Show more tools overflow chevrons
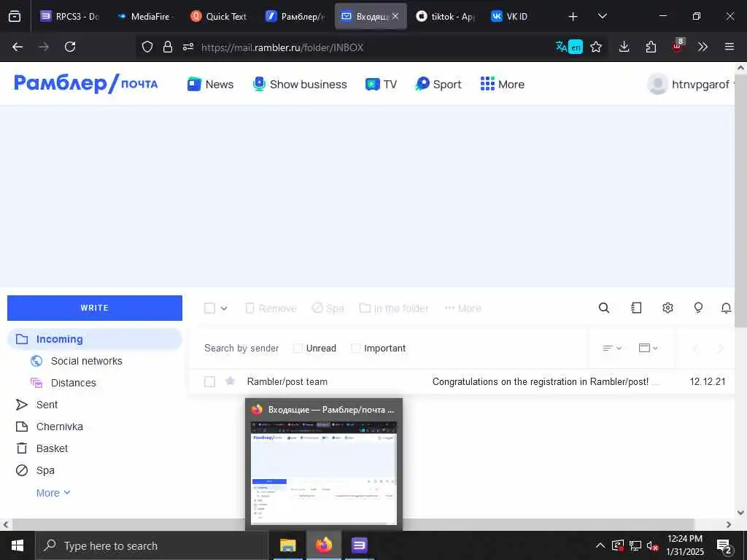The width and height of the screenshot is (747, 560). (x=703, y=47)
